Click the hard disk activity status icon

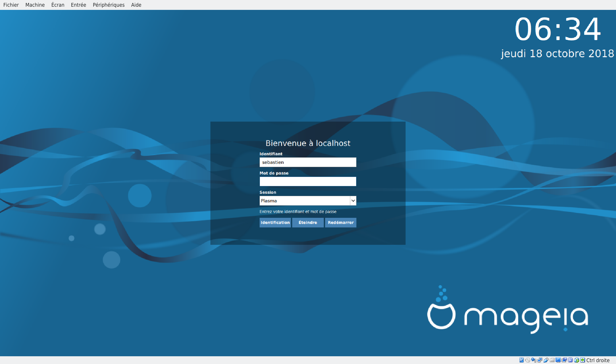[521, 360]
